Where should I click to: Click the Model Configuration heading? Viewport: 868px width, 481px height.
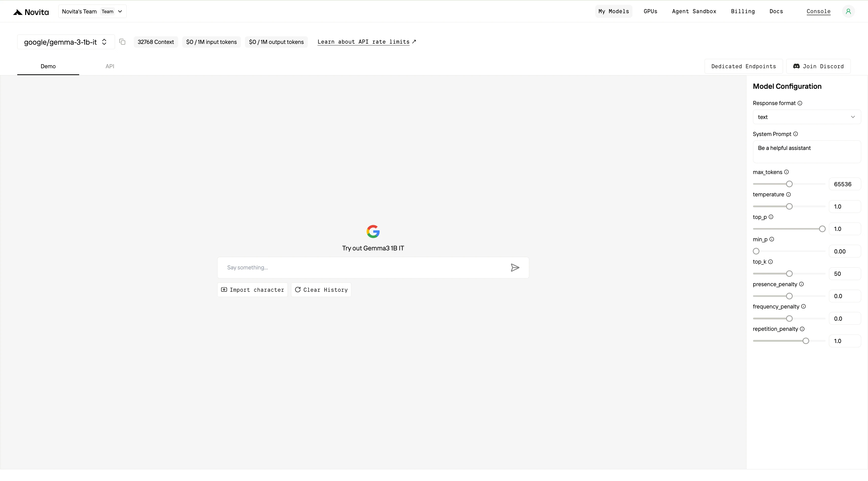787,87
